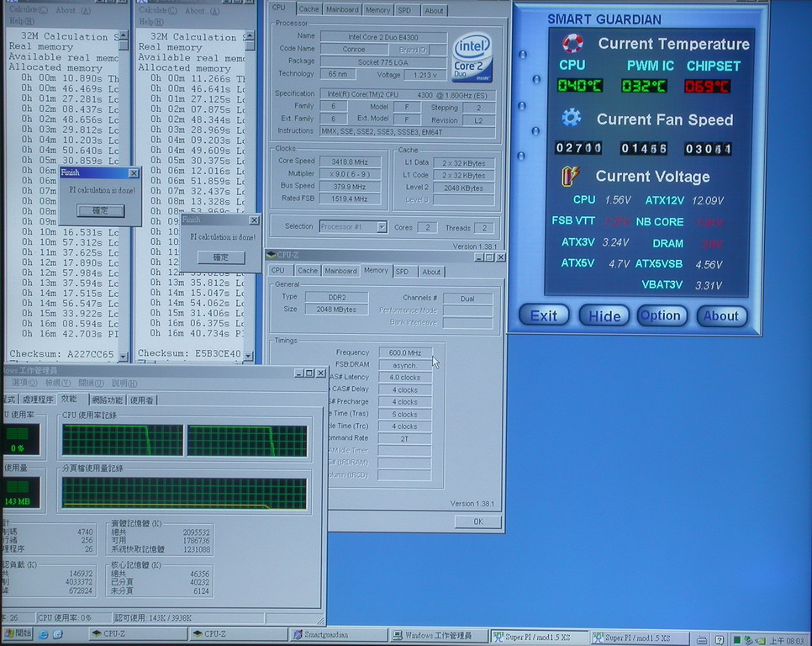Close the right Finish dialog

point(254,220)
